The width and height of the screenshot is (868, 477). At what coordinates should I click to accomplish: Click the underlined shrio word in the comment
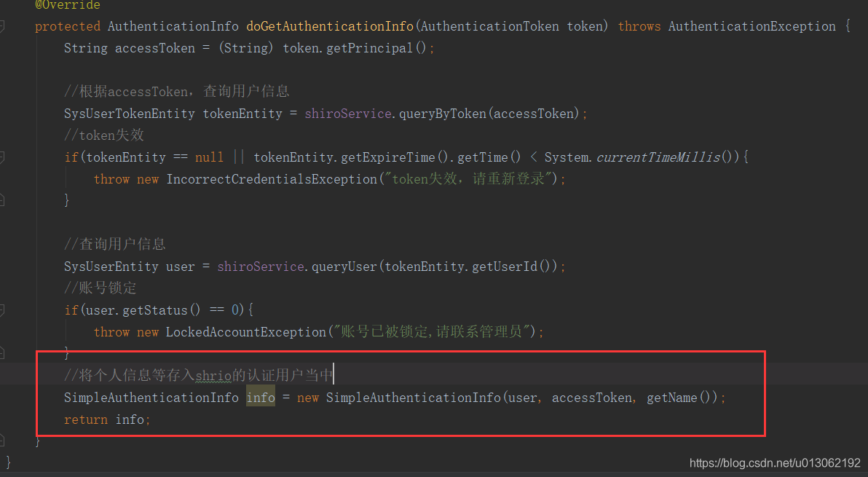[211, 374]
